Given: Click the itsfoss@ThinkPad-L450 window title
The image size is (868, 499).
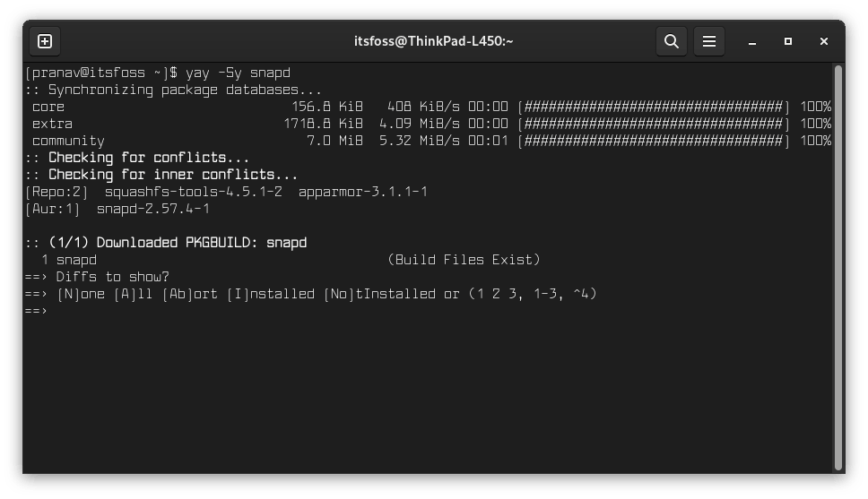Looking at the screenshot, I should coord(433,41).
